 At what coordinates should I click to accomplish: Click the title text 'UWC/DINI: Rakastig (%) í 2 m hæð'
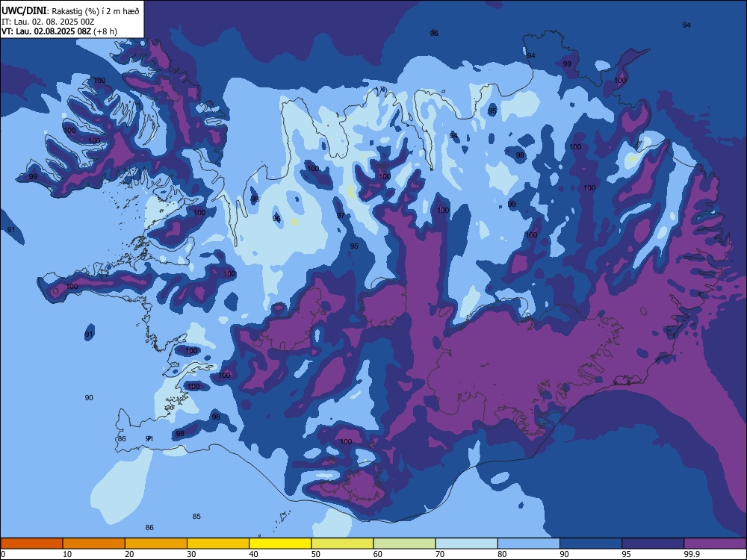tap(70, 11)
